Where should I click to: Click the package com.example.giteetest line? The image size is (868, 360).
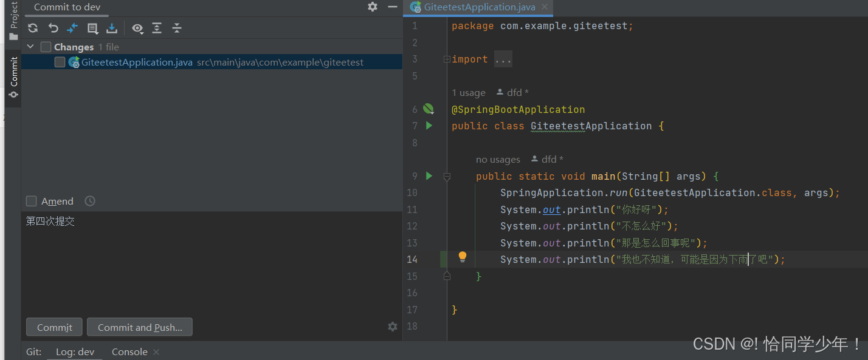[x=542, y=26]
